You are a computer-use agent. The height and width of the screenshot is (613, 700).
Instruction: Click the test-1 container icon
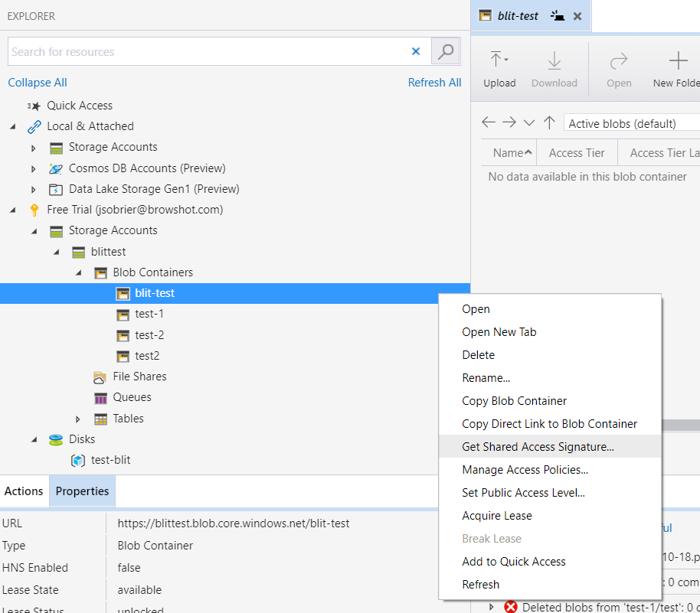123,315
